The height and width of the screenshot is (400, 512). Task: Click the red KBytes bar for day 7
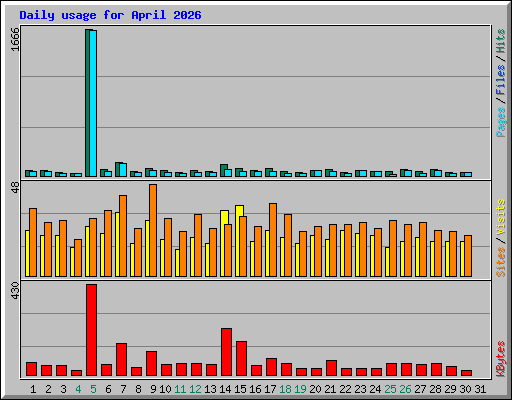point(121,359)
